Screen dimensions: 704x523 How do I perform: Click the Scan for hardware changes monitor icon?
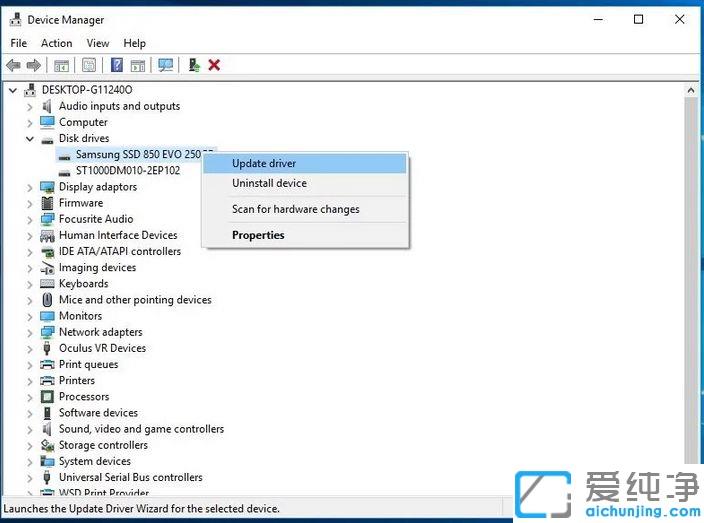[x=165, y=65]
